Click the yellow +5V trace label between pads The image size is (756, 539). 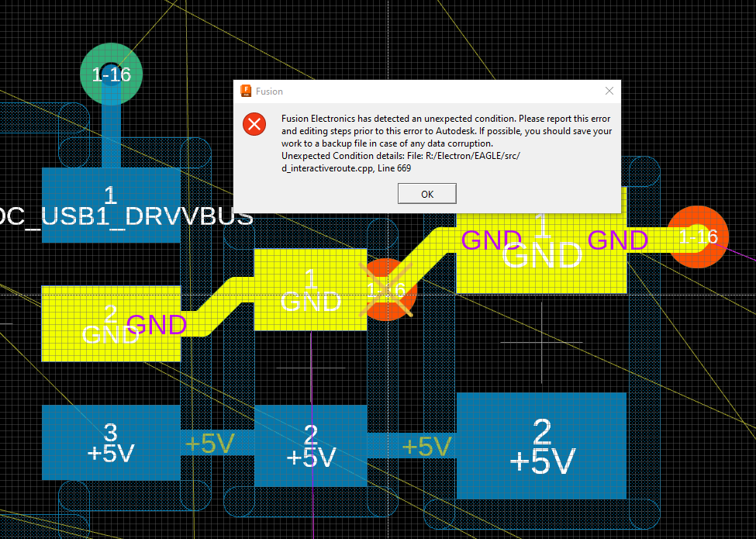[x=209, y=443]
